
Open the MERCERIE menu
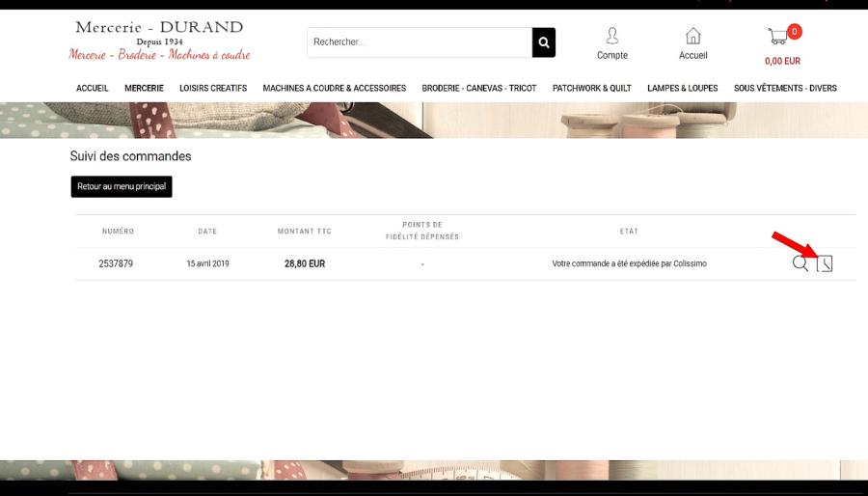pyautogui.click(x=144, y=88)
